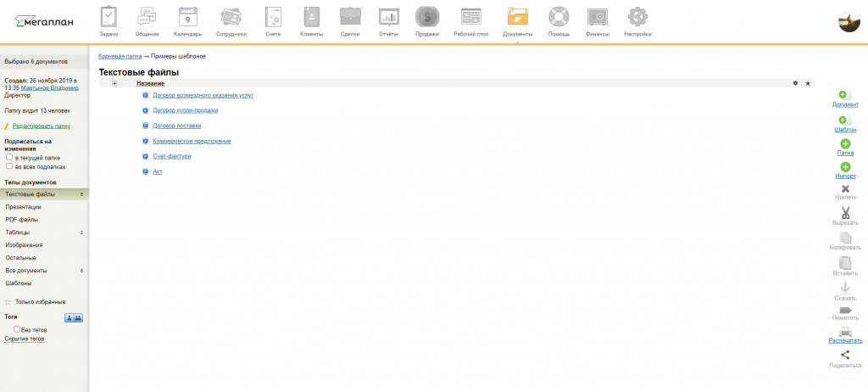Check the 'во всех подпапках' checkbox

click(8, 166)
